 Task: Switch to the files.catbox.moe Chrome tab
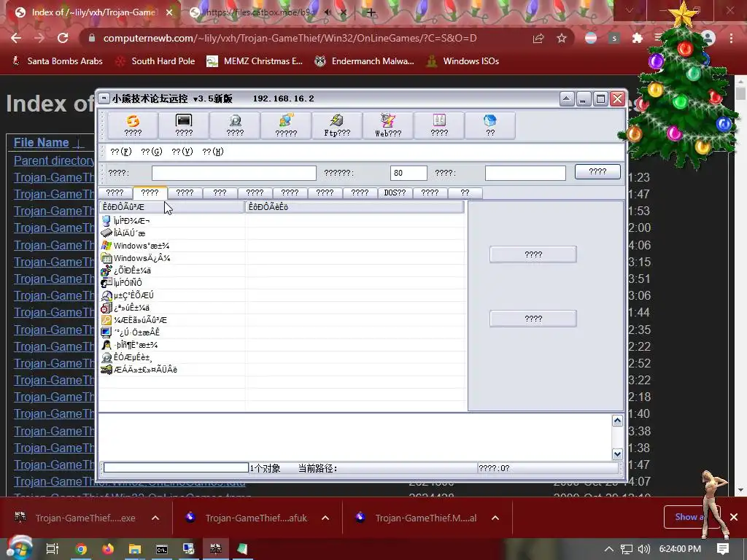pyautogui.click(x=260, y=12)
